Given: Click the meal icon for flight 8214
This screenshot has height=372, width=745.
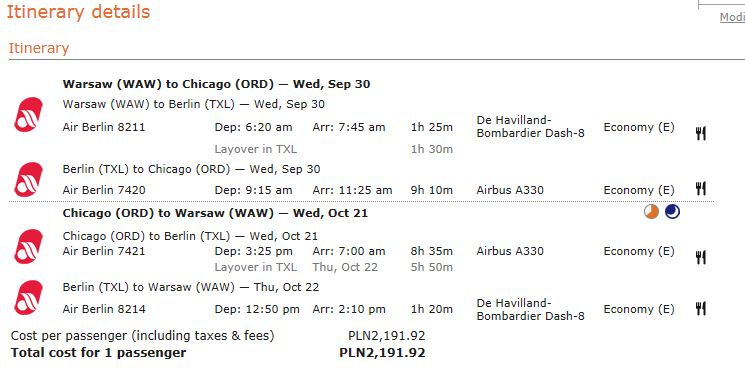Looking at the screenshot, I should [701, 308].
